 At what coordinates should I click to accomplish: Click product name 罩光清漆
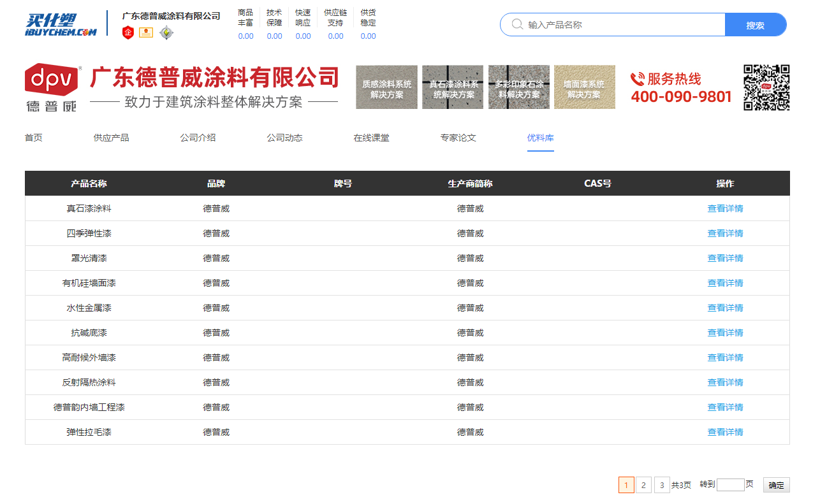[x=89, y=258]
